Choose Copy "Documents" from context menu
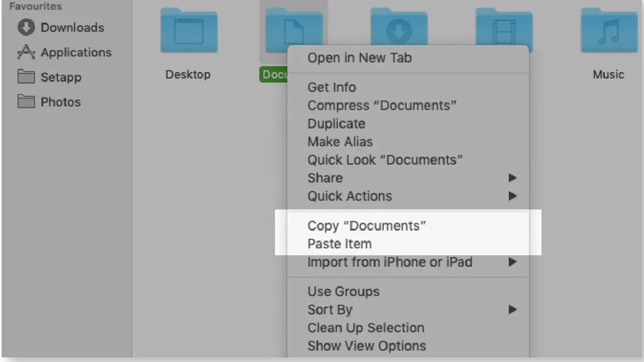 coord(367,226)
